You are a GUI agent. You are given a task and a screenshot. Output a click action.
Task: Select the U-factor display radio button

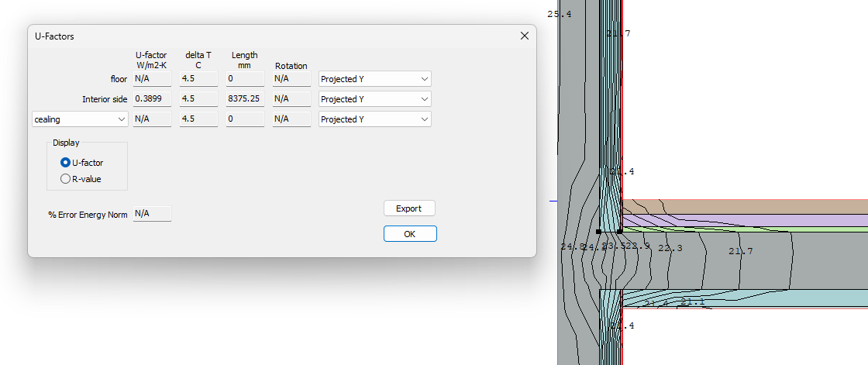coord(65,163)
